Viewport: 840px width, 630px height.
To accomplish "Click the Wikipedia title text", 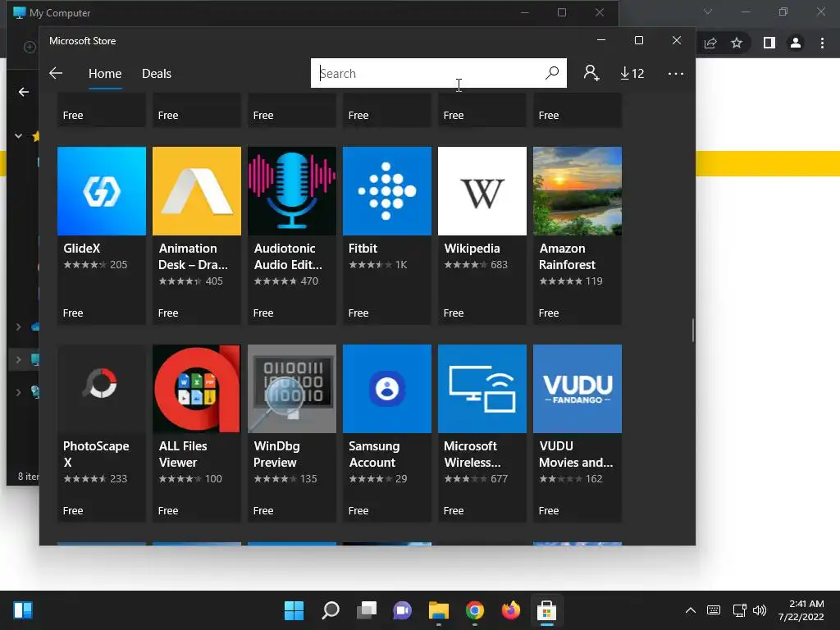I will (472, 248).
